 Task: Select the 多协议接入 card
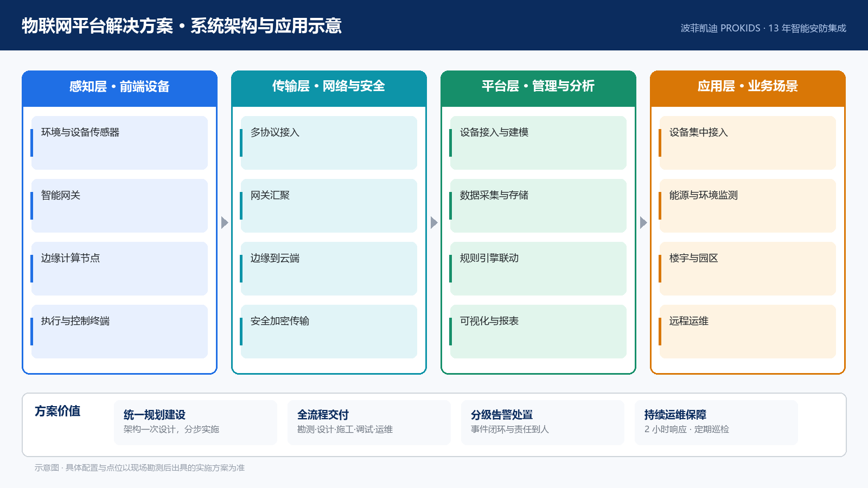point(329,143)
